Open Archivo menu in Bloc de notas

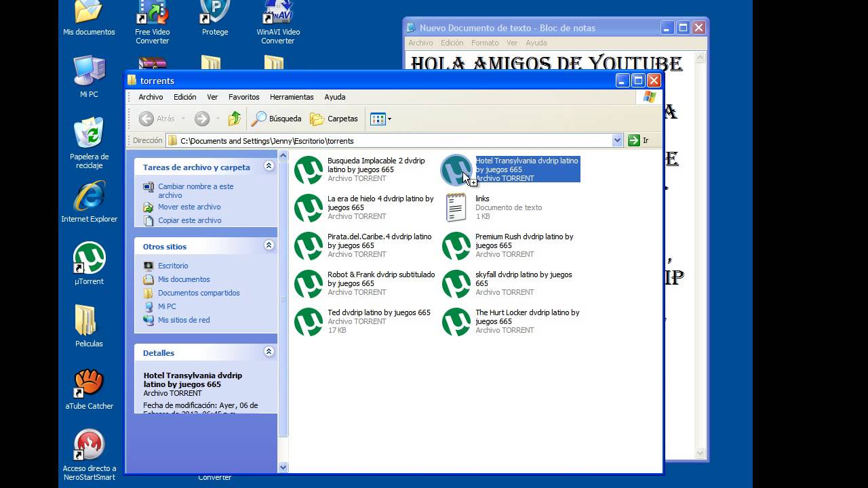(x=420, y=43)
